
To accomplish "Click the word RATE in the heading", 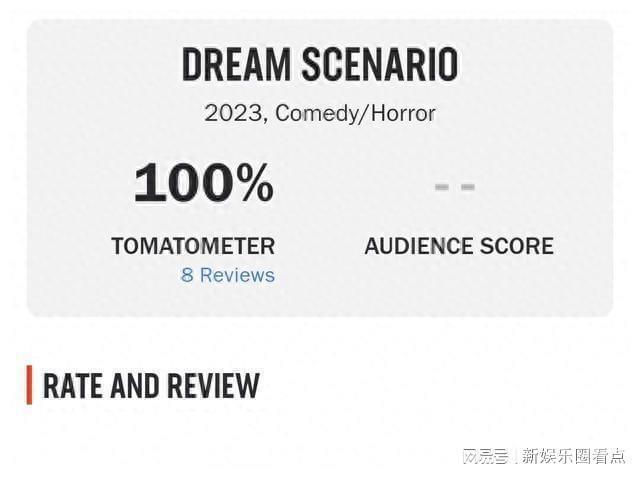I will click(x=74, y=385).
